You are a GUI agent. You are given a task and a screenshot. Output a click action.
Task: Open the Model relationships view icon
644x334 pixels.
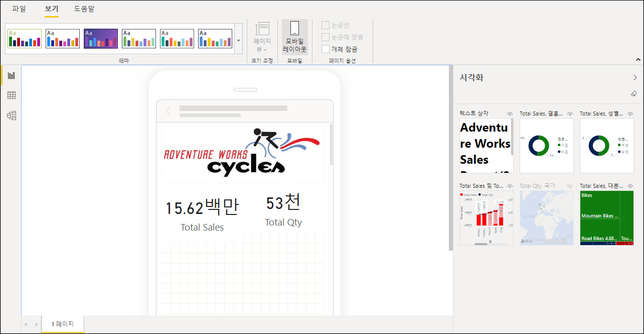pos(11,116)
